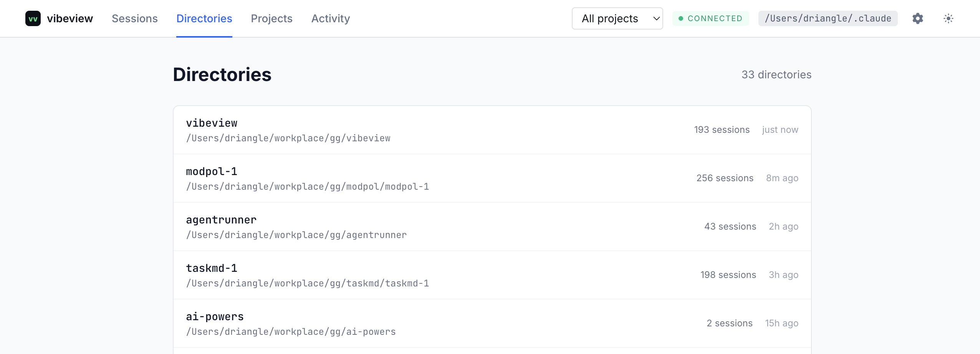Toggle light/dark theme with sun icon
The width and height of the screenshot is (980, 354).
click(x=948, y=18)
